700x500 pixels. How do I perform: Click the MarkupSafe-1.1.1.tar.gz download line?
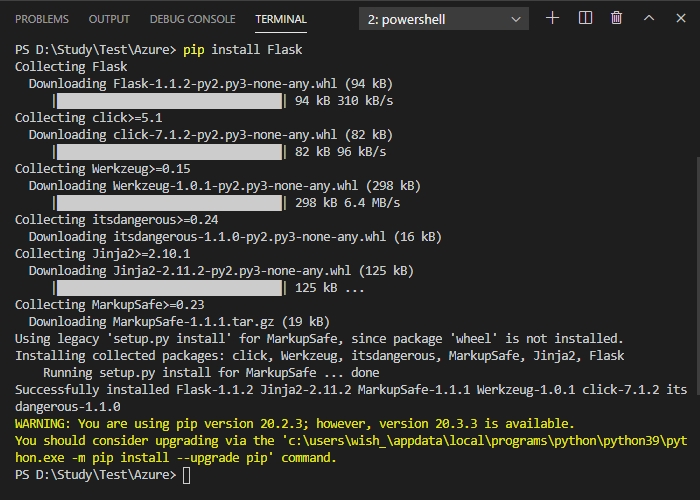(x=179, y=322)
